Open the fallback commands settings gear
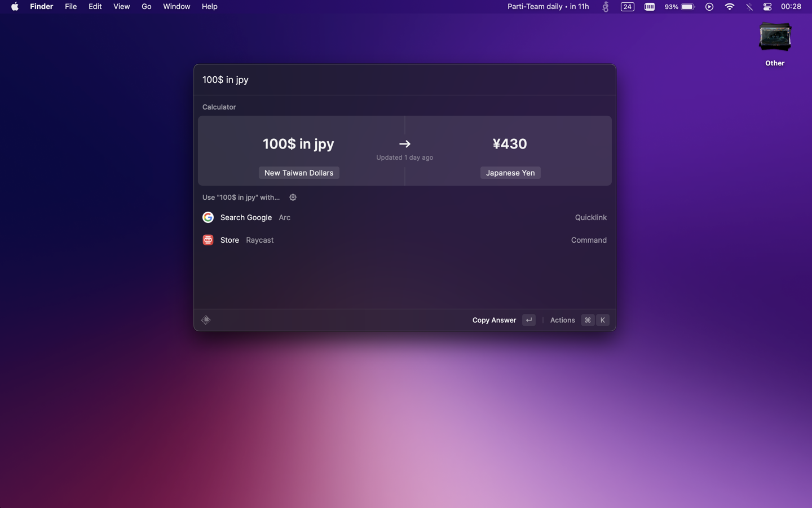The width and height of the screenshot is (812, 508). [x=293, y=198]
